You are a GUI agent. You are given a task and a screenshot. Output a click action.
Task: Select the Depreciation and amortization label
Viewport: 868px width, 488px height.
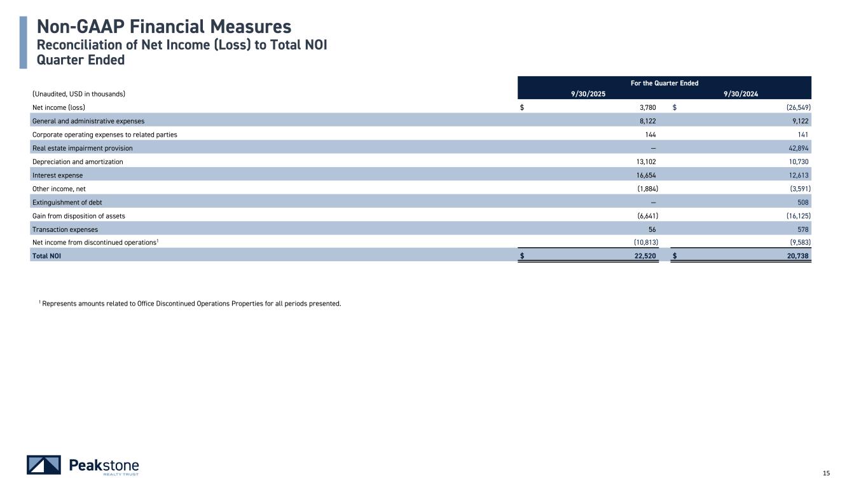tap(78, 162)
